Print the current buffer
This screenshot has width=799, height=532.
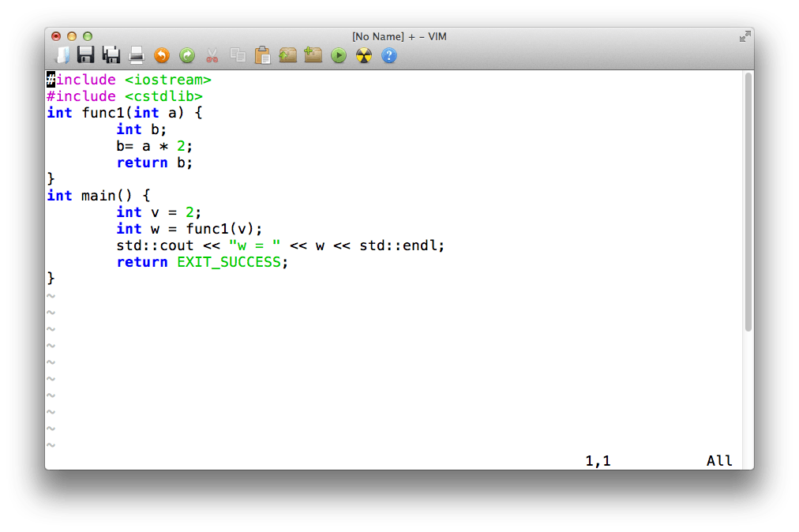pos(136,55)
